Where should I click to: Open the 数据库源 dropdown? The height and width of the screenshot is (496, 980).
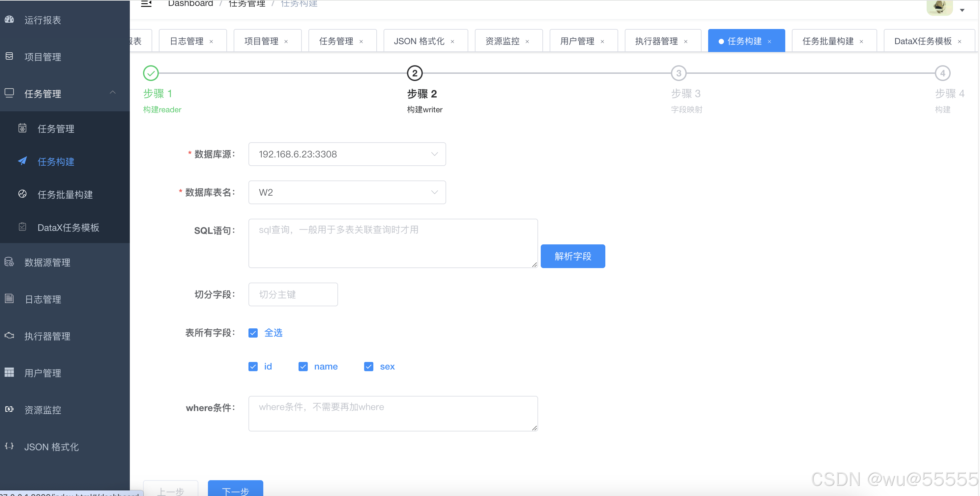(347, 154)
